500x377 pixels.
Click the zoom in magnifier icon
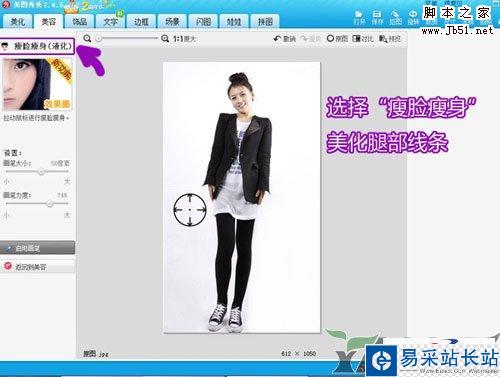165,39
